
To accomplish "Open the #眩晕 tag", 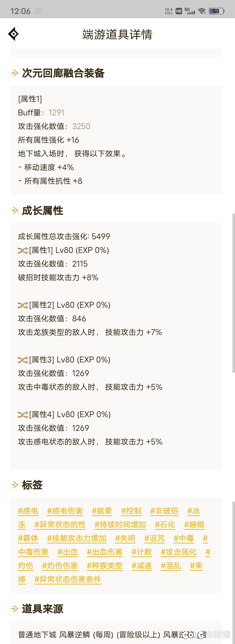I will (x=102, y=511).
